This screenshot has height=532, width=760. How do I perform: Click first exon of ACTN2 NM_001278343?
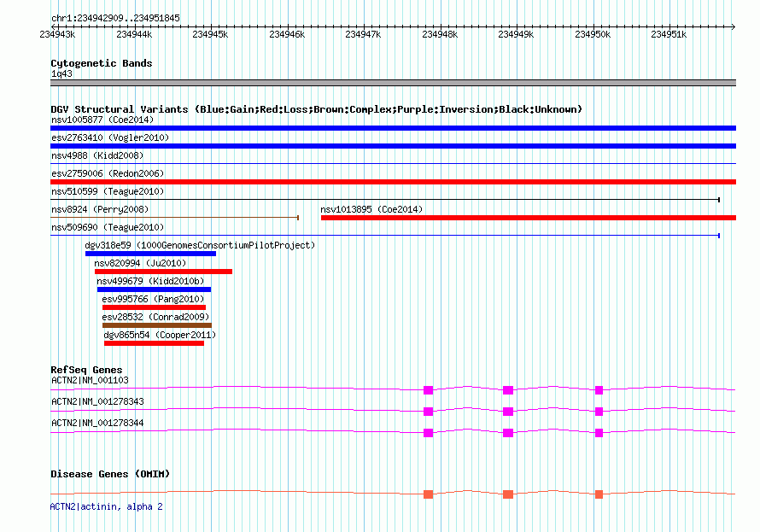pos(428,412)
